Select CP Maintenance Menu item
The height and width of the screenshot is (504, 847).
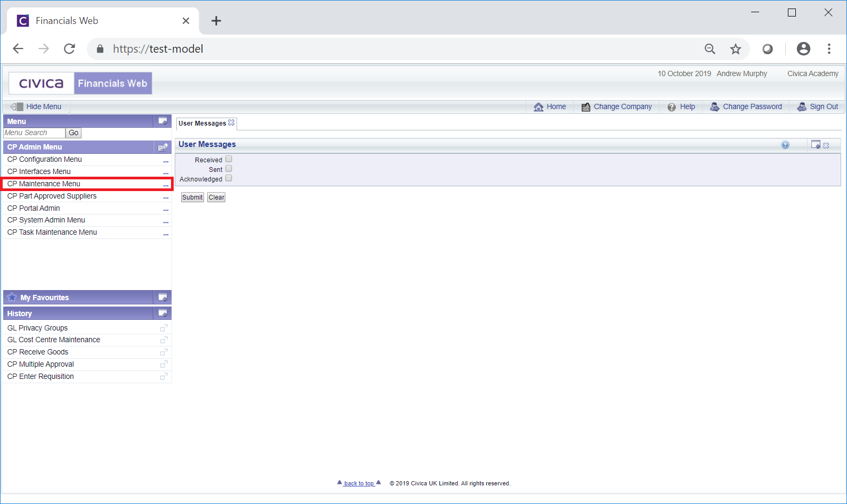pos(44,184)
